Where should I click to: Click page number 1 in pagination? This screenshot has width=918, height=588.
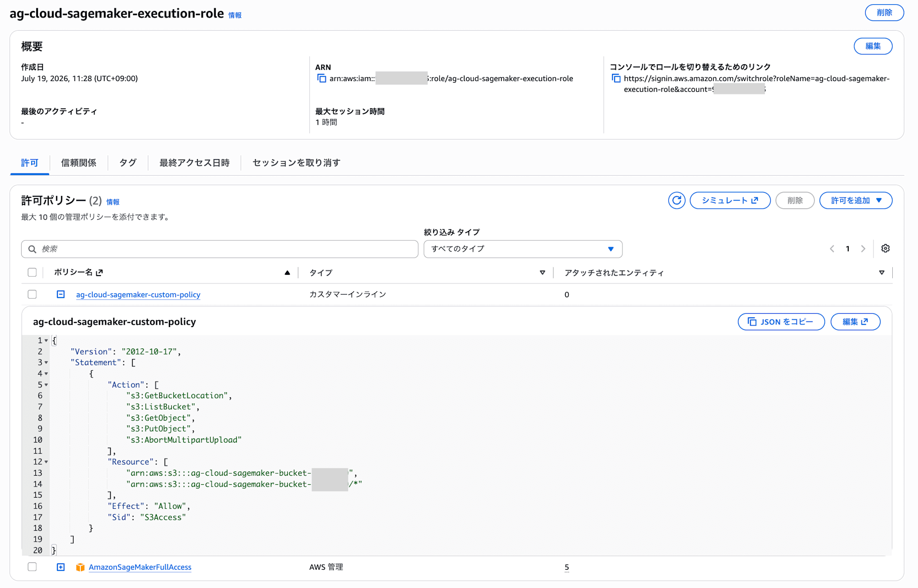tap(848, 249)
